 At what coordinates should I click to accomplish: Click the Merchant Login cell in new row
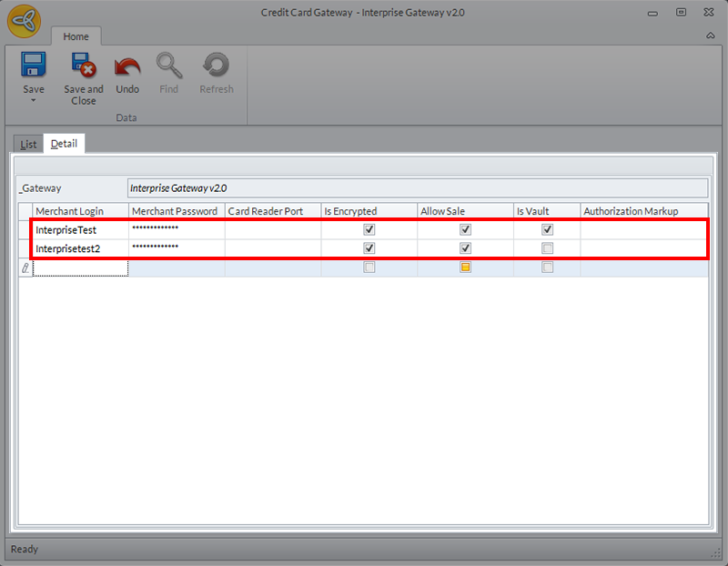tap(80, 268)
